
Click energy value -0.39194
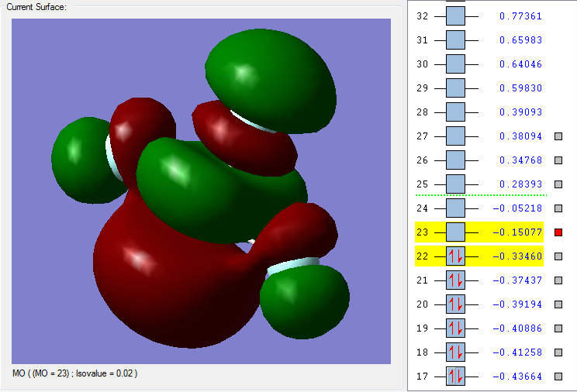[517, 304]
